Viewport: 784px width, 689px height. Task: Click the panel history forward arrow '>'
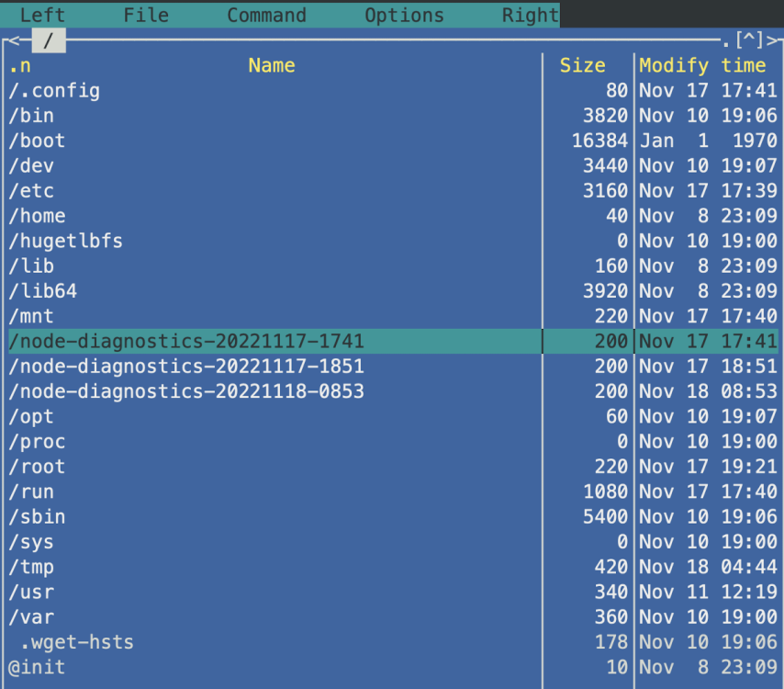pos(771,40)
